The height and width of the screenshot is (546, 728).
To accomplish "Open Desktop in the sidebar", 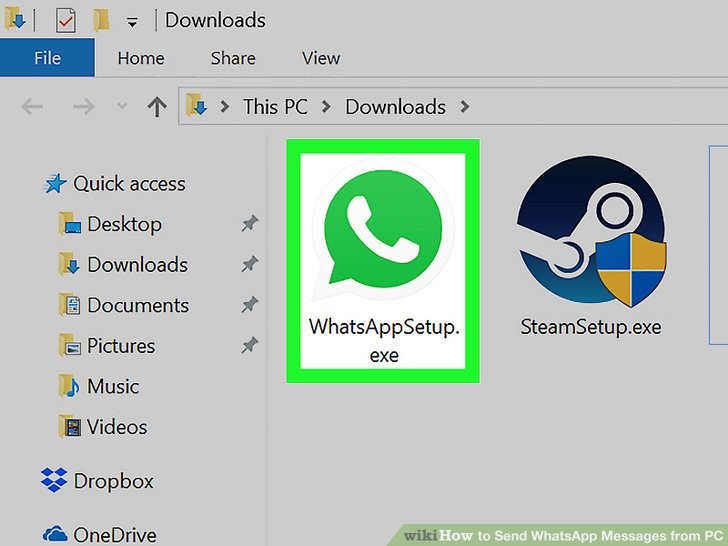I will (x=124, y=224).
